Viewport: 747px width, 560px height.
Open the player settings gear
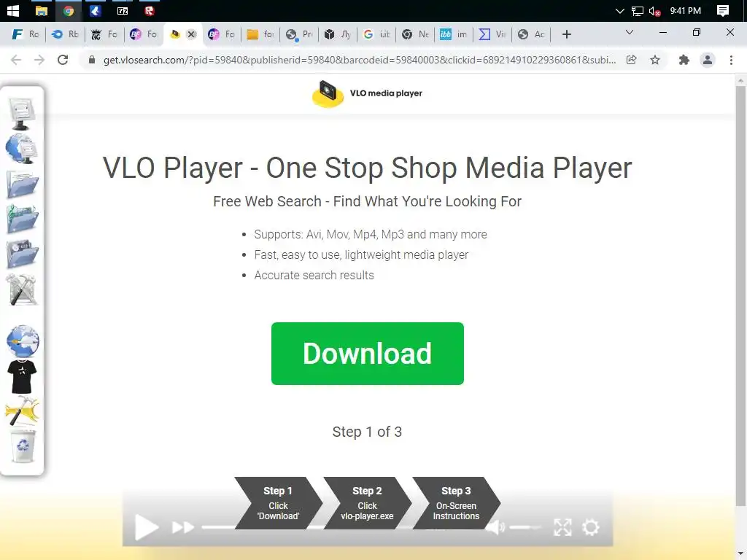tap(591, 527)
